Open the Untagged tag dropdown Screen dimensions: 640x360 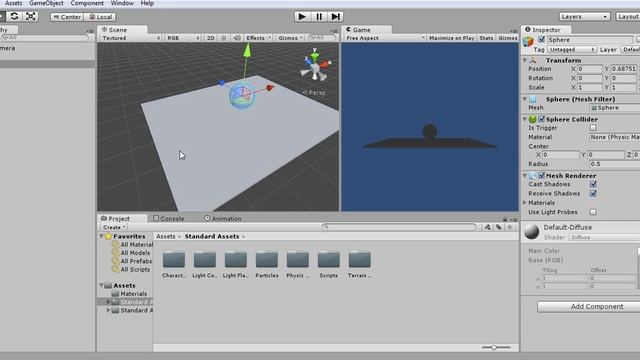(x=571, y=49)
